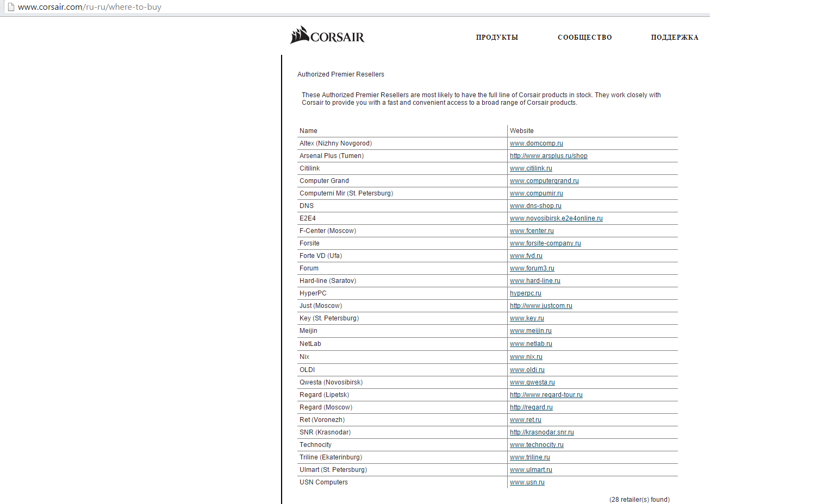This screenshot has width=835, height=504.
Task: Open www.fcenter.ru link
Action: (x=532, y=231)
